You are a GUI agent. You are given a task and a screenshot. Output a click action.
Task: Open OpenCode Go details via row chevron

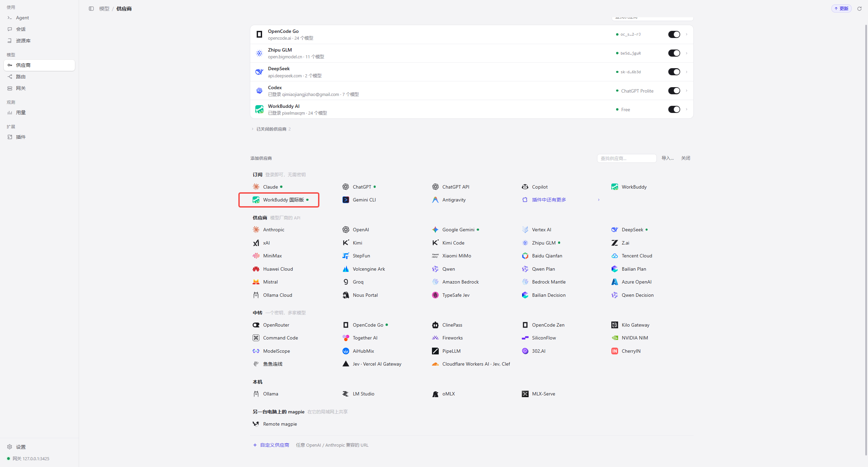pyautogui.click(x=687, y=34)
